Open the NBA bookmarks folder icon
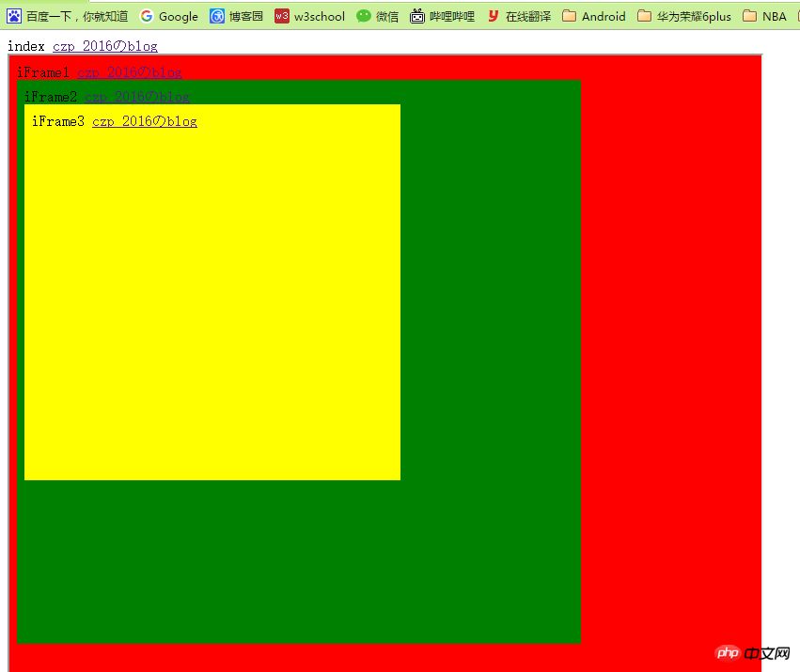Image resolution: width=800 pixels, height=672 pixels. (749, 16)
